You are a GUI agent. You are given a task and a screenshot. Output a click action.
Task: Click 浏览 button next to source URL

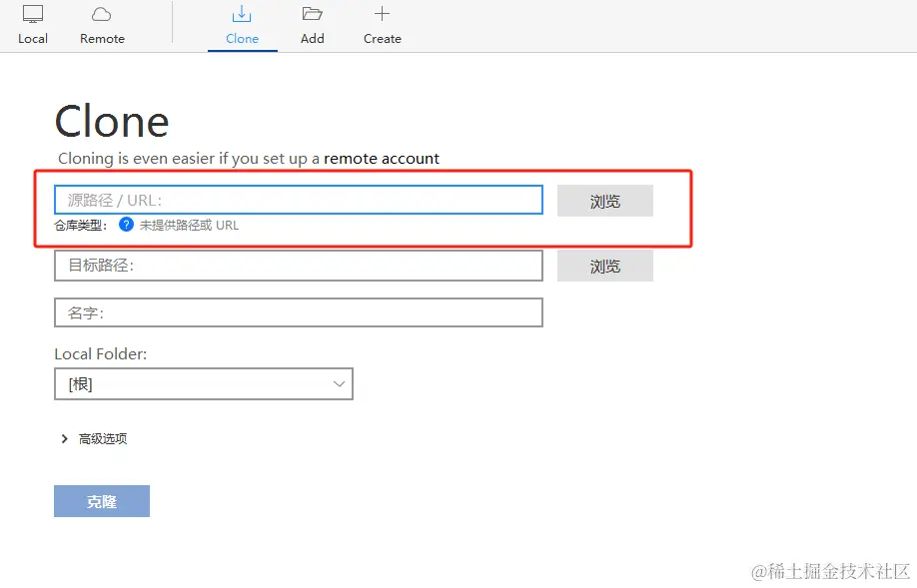click(x=604, y=201)
